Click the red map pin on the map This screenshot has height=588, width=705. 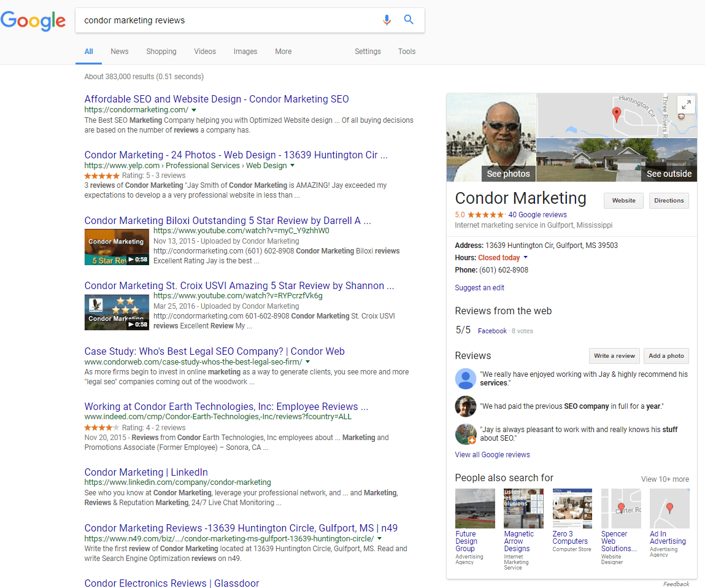pos(617,114)
